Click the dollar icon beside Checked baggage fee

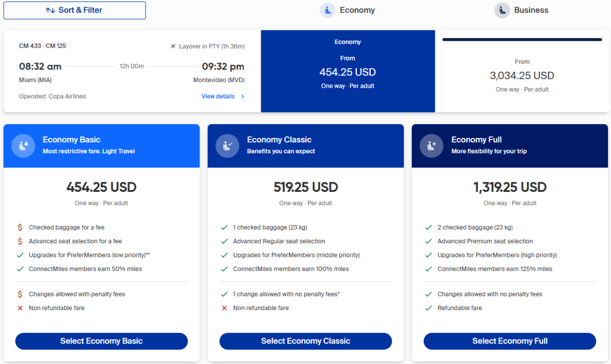20,228
